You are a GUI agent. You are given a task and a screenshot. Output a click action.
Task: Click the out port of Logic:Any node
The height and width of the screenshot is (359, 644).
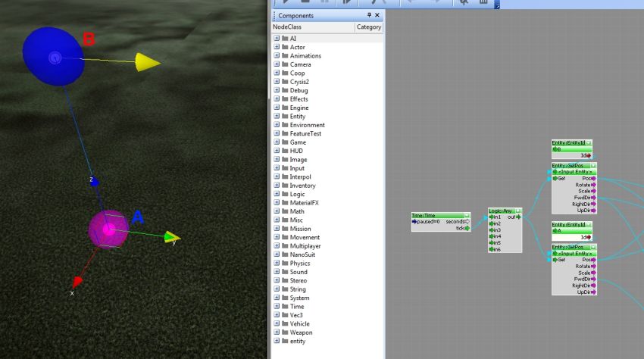click(519, 217)
